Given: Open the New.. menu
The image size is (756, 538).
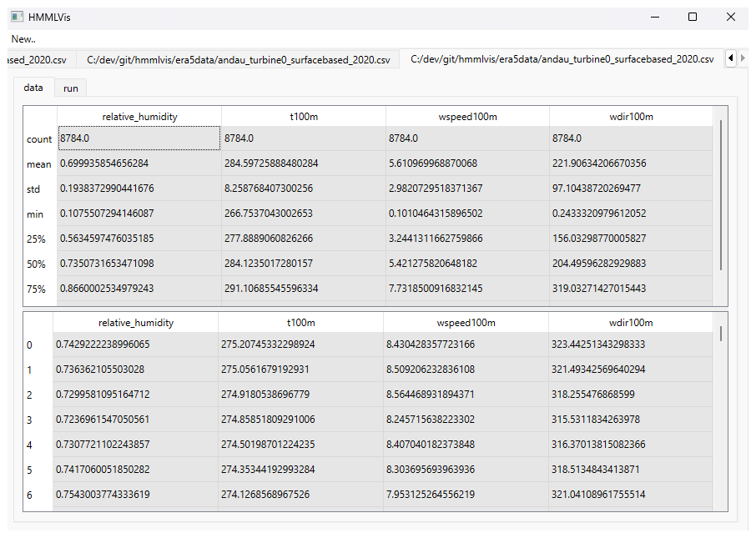Looking at the screenshot, I should coord(23,39).
